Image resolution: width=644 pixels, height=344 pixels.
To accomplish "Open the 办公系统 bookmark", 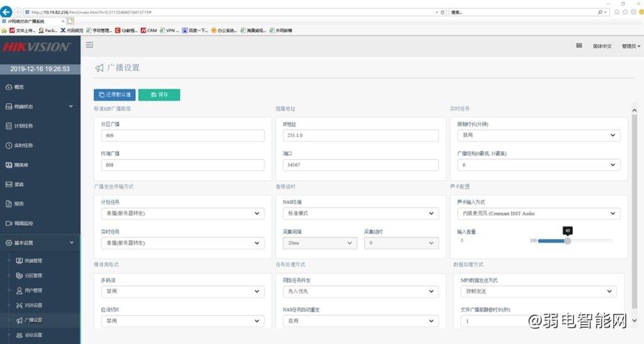I will point(225,30).
